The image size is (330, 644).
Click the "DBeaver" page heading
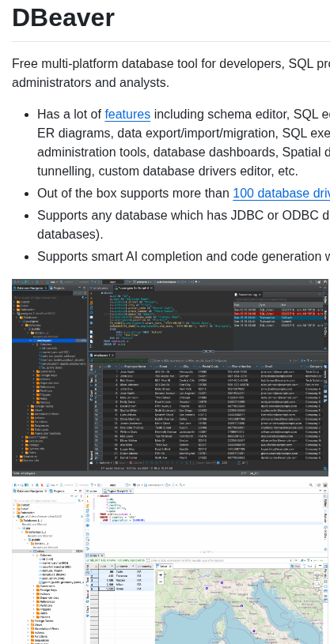pyautogui.click(x=63, y=17)
